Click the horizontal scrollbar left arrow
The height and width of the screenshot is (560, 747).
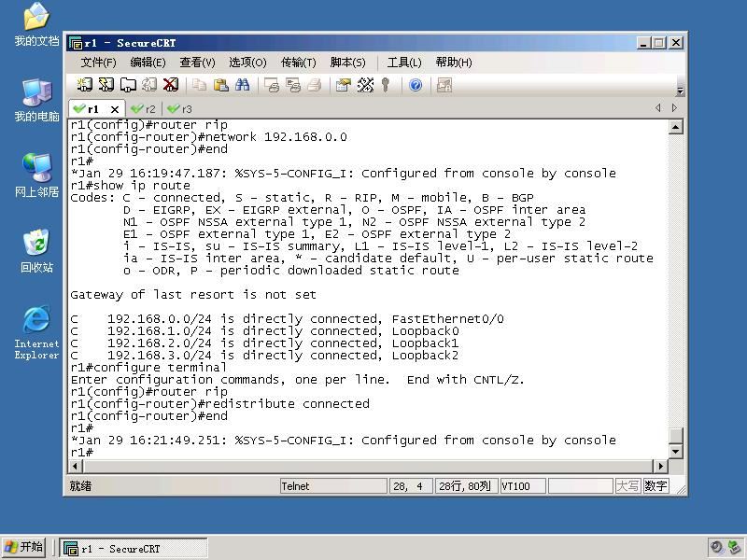[x=76, y=466]
